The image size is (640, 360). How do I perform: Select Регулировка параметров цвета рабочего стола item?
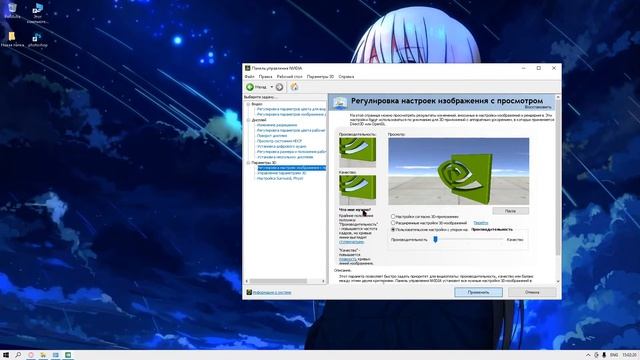[x=291, y=130]
